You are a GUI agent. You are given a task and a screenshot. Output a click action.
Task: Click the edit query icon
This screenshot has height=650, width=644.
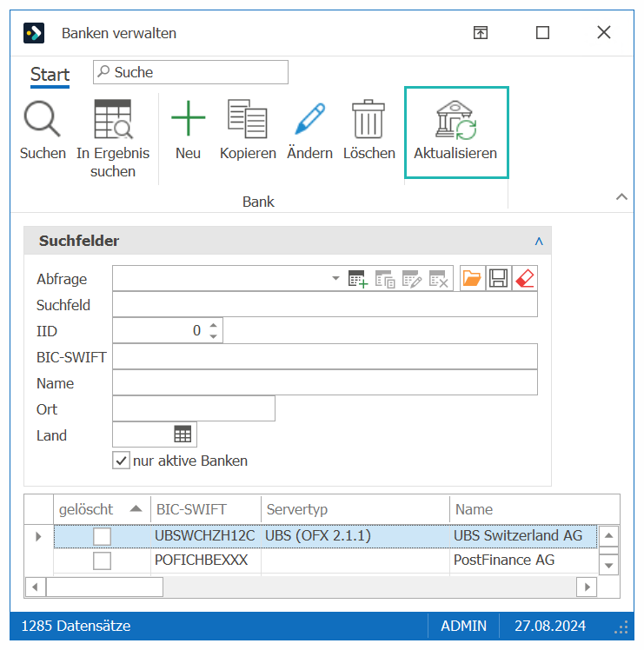[x=412, y=279]
